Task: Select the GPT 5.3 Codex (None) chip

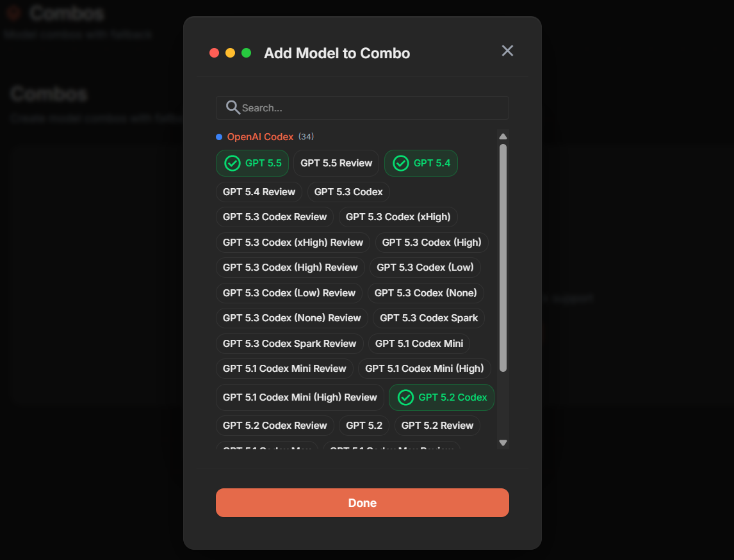Action: pyautogui.click(x=425, y=293)
